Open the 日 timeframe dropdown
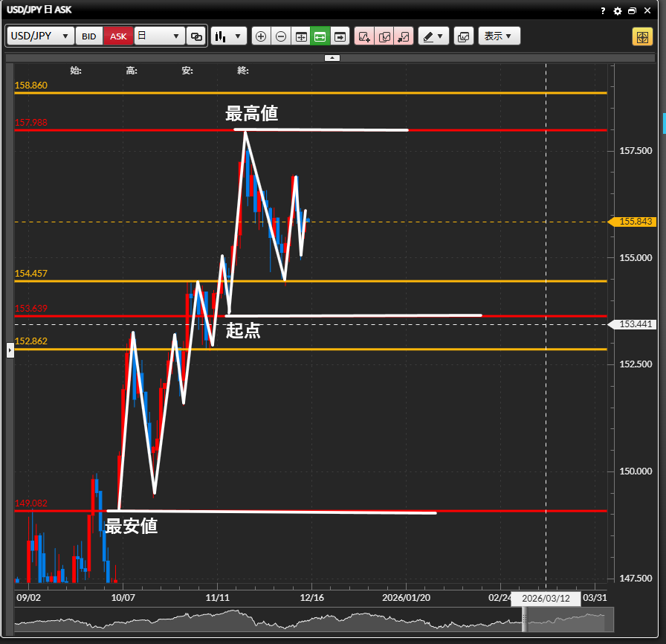This screenshot has width=666, height=644. (159, 36)
